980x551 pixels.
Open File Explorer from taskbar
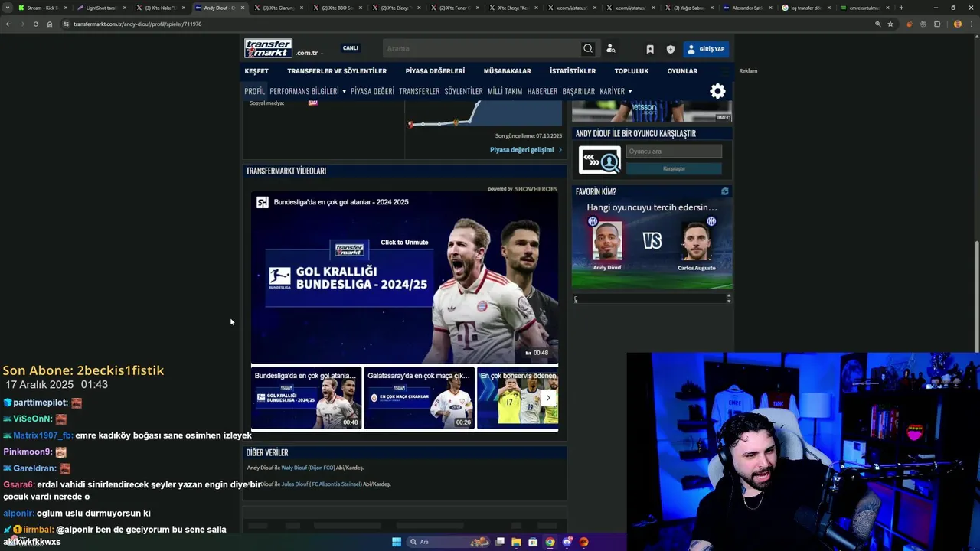516,542
